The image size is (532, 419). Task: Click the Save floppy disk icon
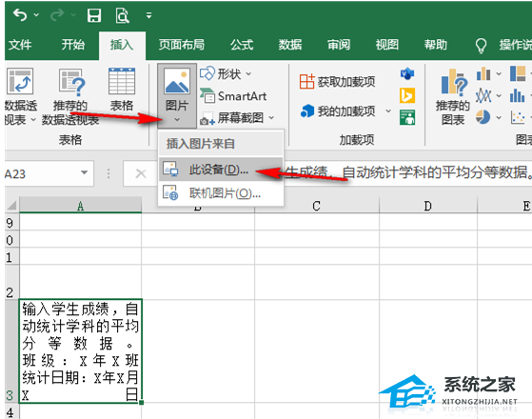click(94, 15)
